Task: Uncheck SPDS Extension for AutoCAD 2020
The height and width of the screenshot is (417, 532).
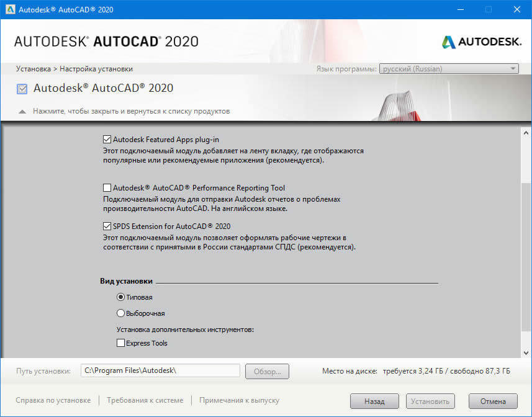Action: tap(107, 226)
